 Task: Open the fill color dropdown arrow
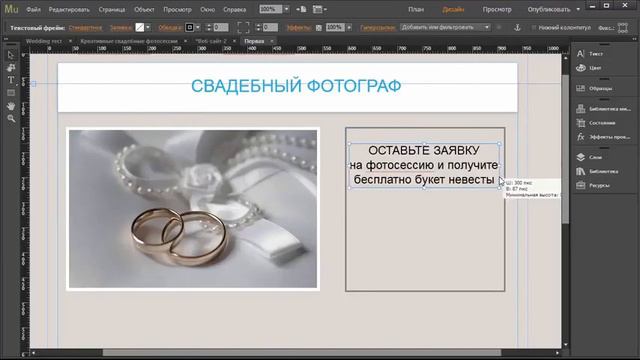[x=148, y=27]
